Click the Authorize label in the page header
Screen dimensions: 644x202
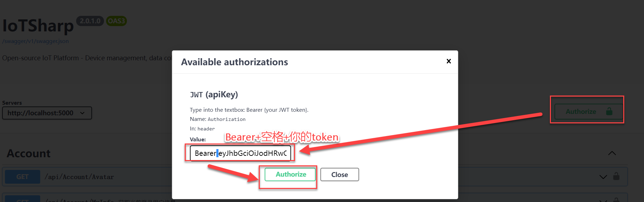coord(581,112)
